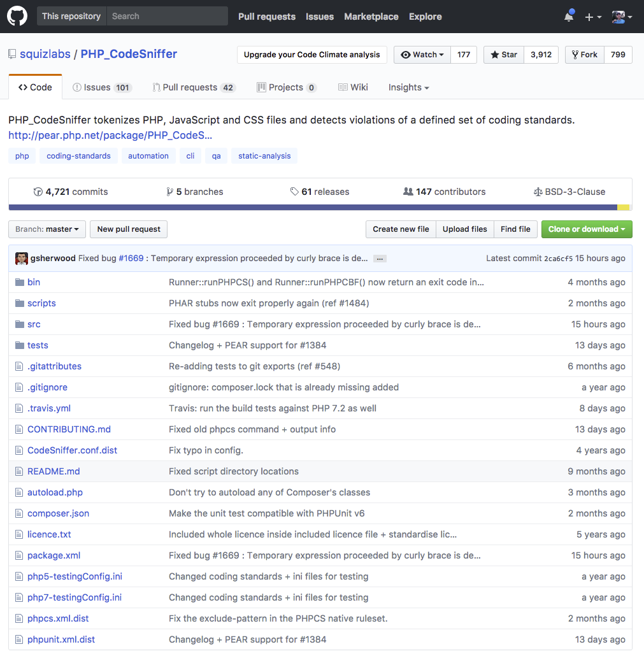Click the tests folder icon

(x=19, y=345)
